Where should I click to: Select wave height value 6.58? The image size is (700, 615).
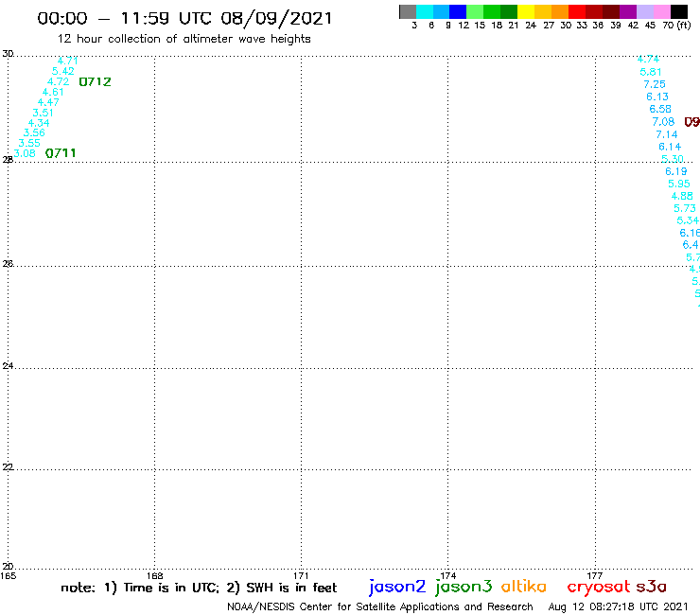click(660, 109)
